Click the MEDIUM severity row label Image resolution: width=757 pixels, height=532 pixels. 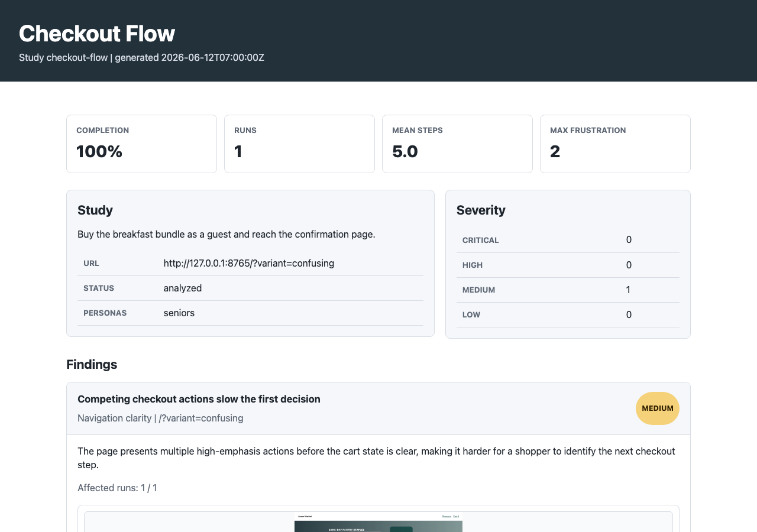point(478,290)
